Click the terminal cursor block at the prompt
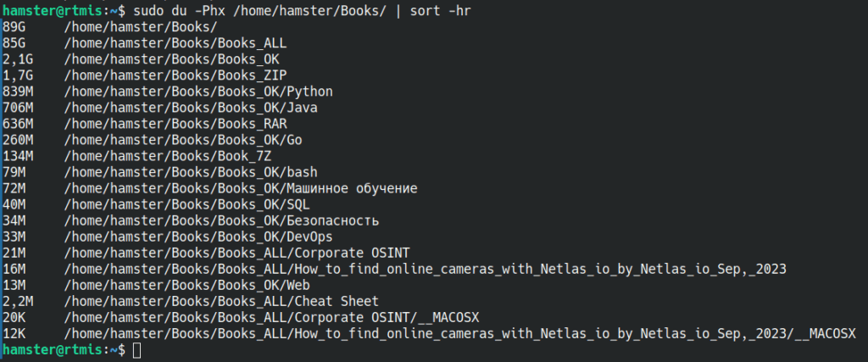Viewport: 868px width, 362px height. 136,350
